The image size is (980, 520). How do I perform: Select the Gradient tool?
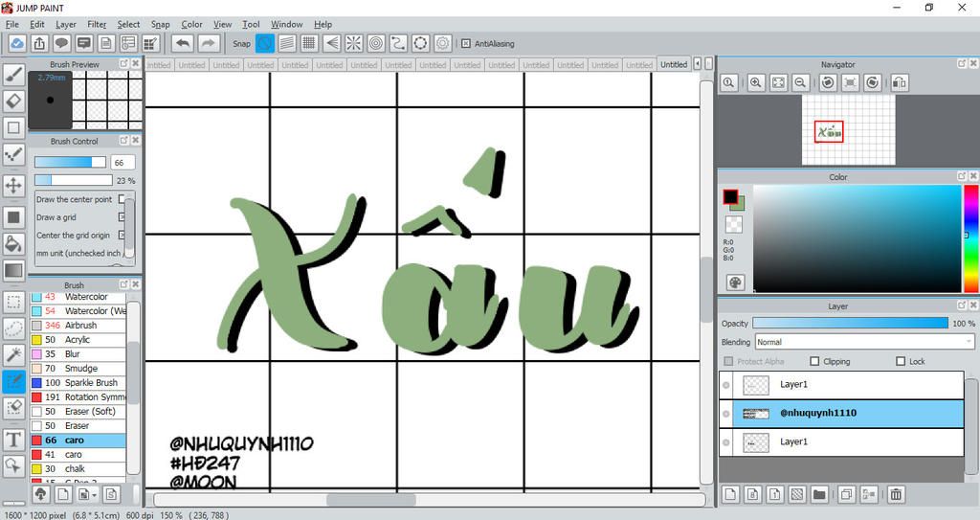click(x=13, y=270)
